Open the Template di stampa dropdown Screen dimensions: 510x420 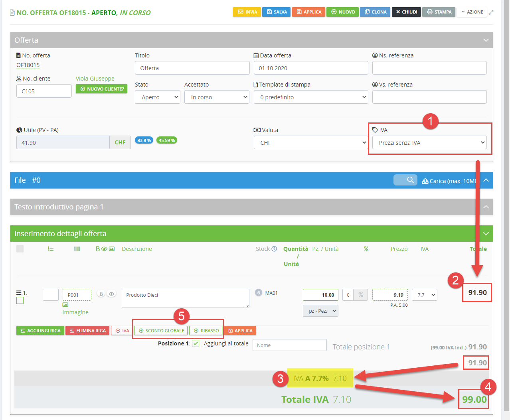click(311, 97)
